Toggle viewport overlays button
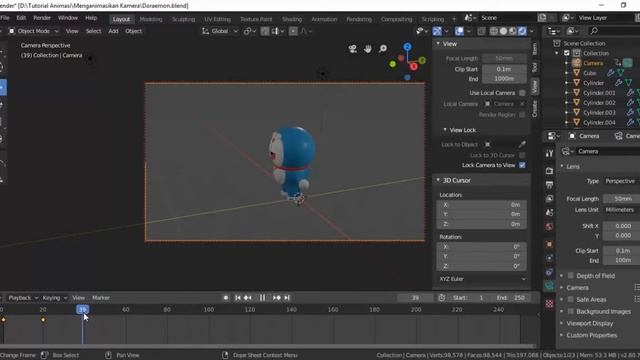 (x=459, y=31)
